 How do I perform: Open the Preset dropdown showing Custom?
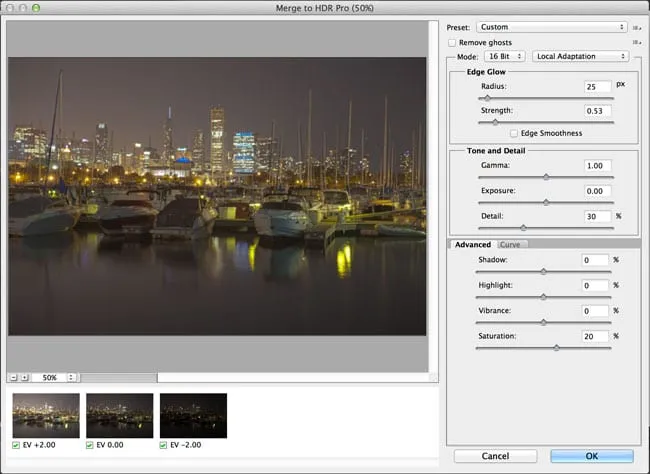click(x=551, y=27)
